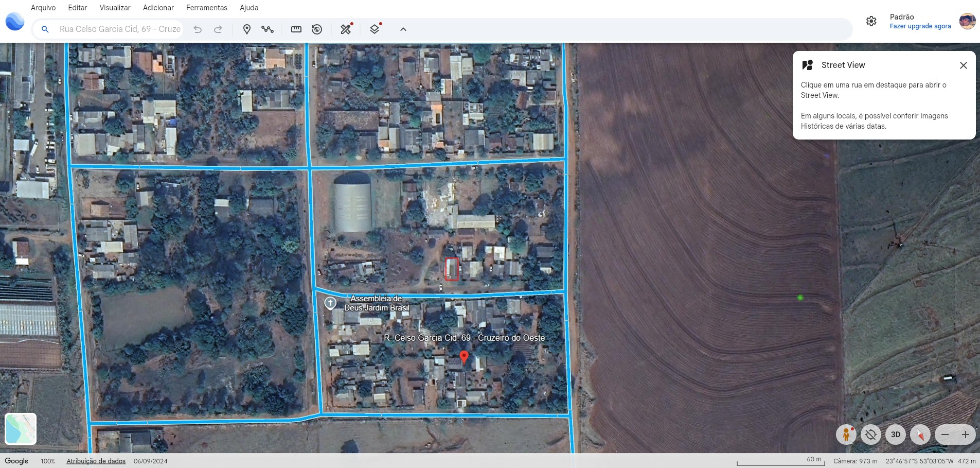Open the map layers stack dropdown

[375, 29]
